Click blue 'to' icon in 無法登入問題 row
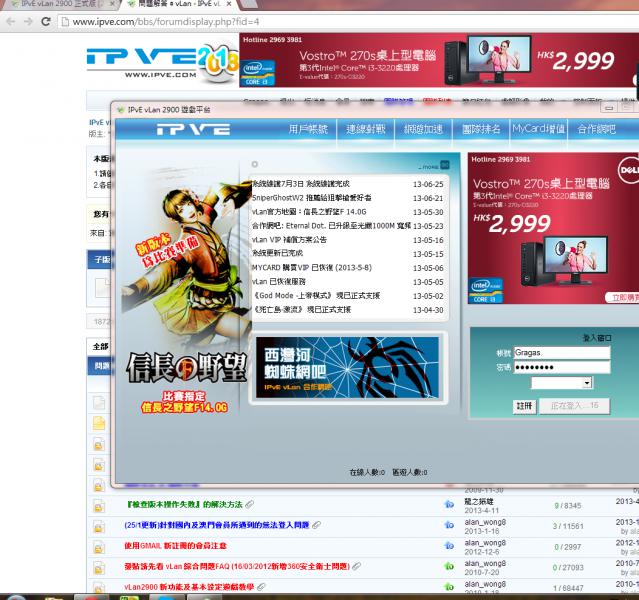 (x=449, y=525)
